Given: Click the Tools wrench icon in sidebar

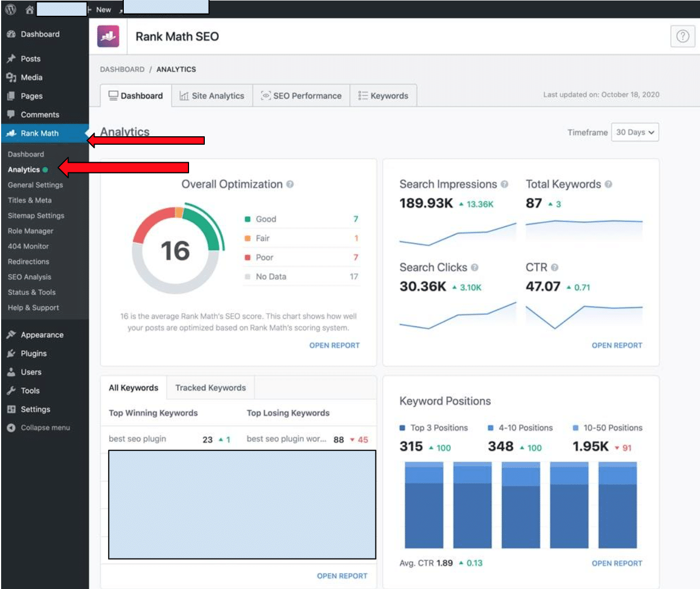Looking at the screenshot, I should click(11, 390).
